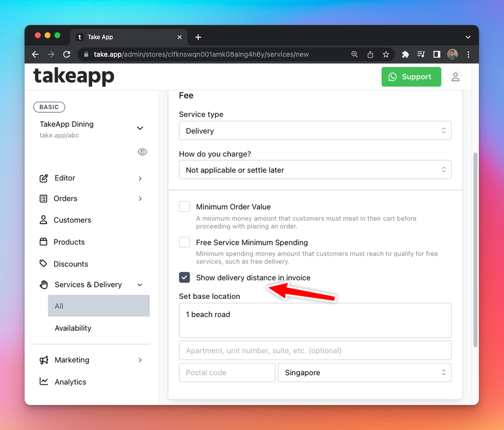504x430 pixels.
Task: Click the Orders list icon
Action: (43, 199)
